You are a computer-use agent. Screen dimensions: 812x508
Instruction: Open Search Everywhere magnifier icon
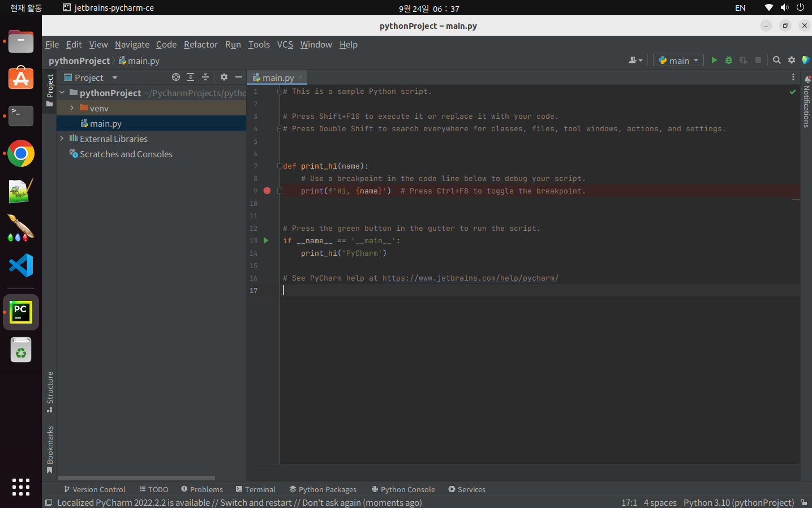[777, 60]
